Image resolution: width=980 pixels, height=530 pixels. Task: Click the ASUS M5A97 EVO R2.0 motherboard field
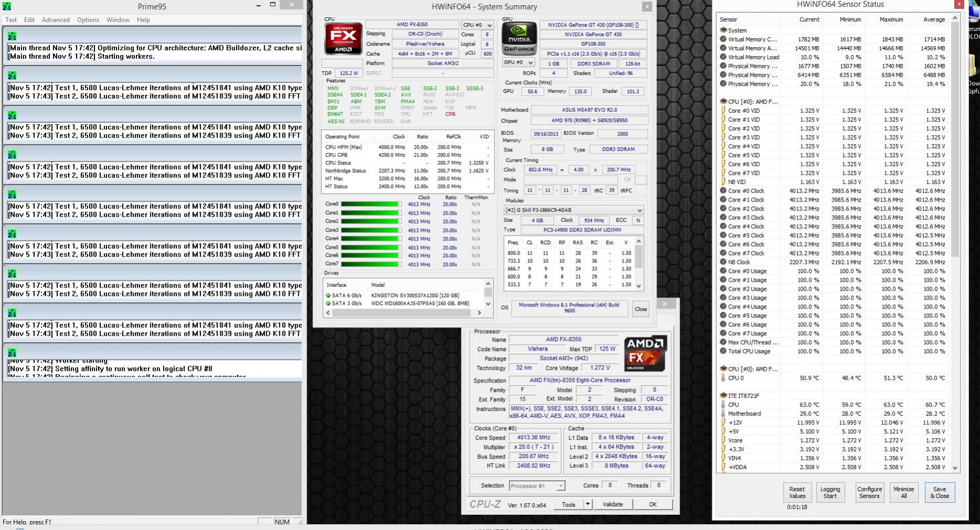[x=589, y=110]
